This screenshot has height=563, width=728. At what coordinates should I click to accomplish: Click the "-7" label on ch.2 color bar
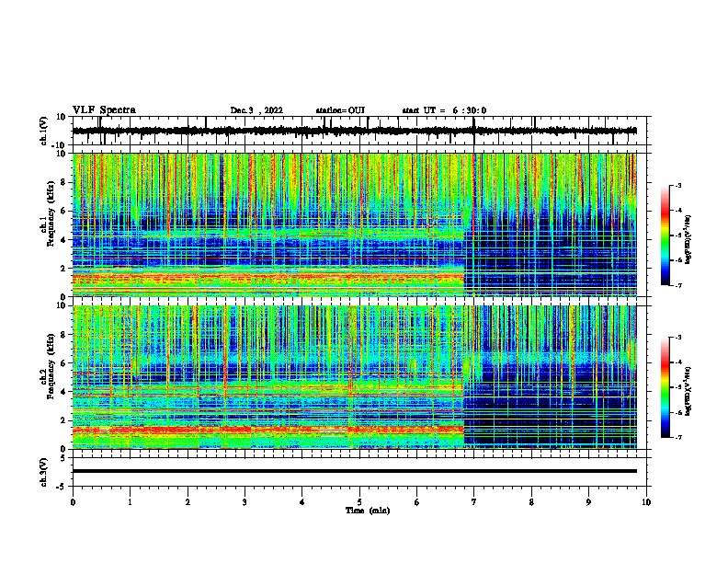[x=677, y=437]
